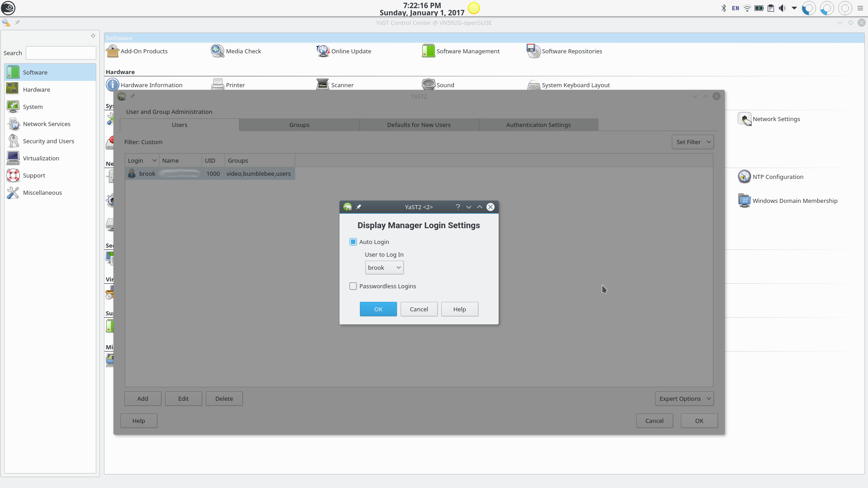Open Sound configuration
868x488 pixels.
438,85
